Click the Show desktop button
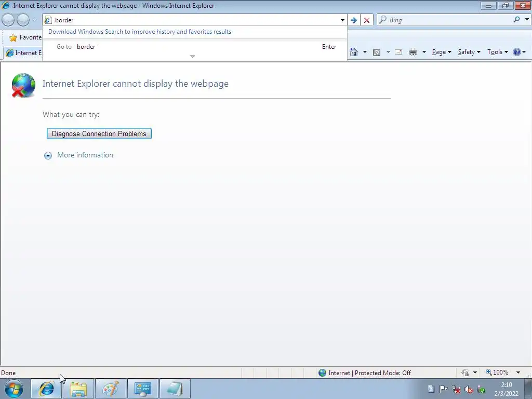 coord(528,389)
